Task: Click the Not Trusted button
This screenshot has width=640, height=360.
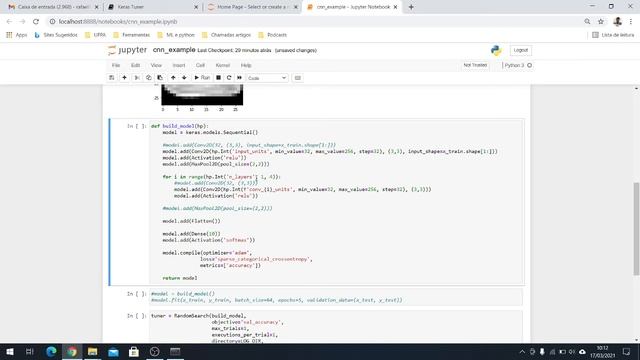Action: coord(475,65)
